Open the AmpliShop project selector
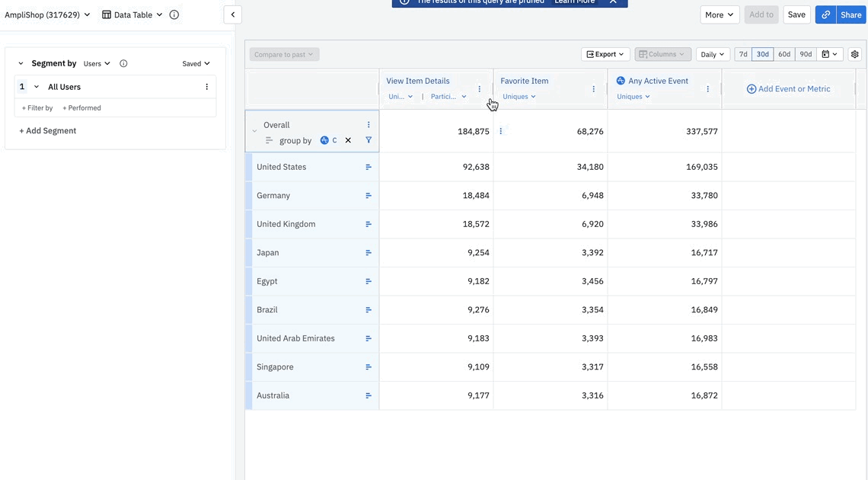Image resolution: width=868 pixels, height=480 pixels. tap(47, 14)
